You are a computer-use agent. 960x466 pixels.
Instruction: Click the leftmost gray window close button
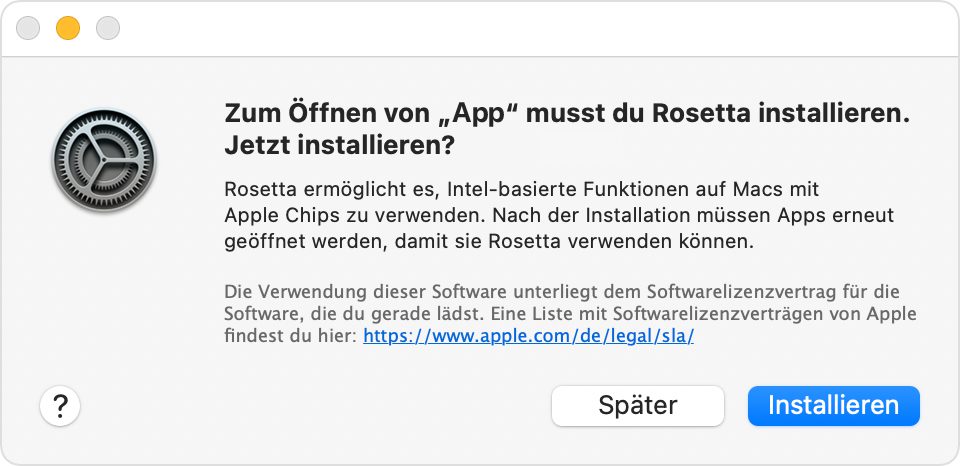pyautogui.click(x=28, y=29)
